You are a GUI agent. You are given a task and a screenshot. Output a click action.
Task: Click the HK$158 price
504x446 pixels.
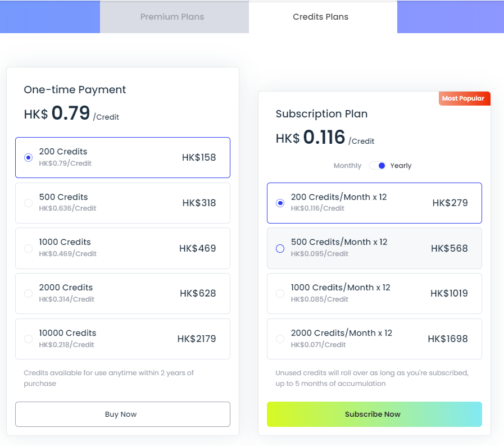click(199, 157)
